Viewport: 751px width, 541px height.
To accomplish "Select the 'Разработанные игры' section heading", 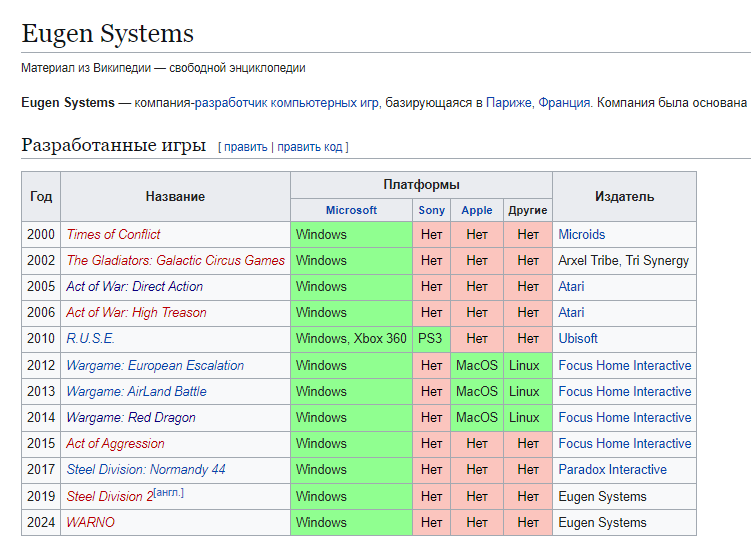I will point(114,145).
